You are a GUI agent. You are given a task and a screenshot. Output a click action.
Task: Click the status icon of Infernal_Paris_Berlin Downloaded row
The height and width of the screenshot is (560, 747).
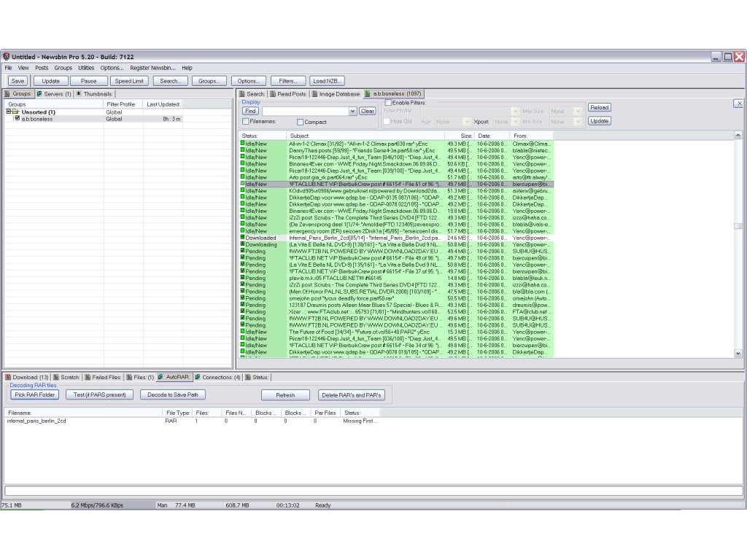[x=243, y=238]
